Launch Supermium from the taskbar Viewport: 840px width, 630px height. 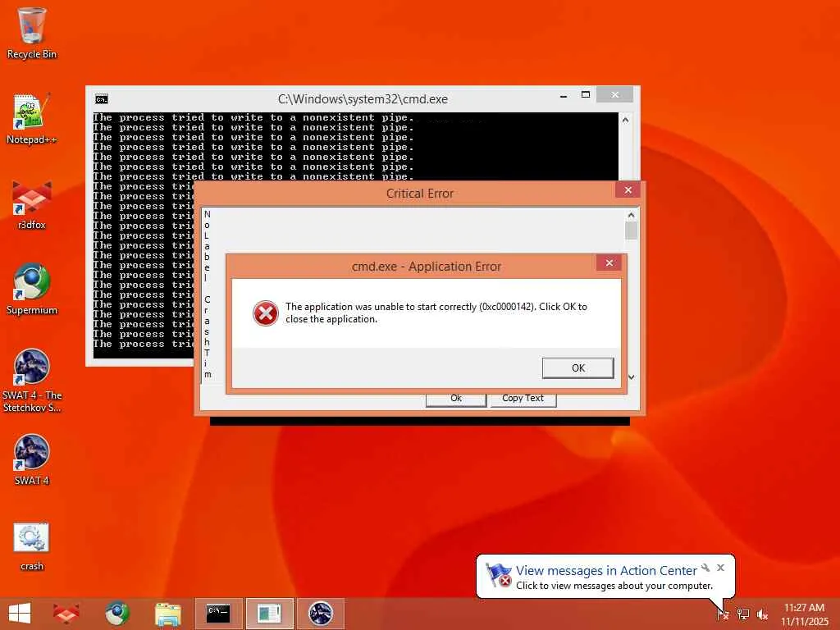pos(116,614)
